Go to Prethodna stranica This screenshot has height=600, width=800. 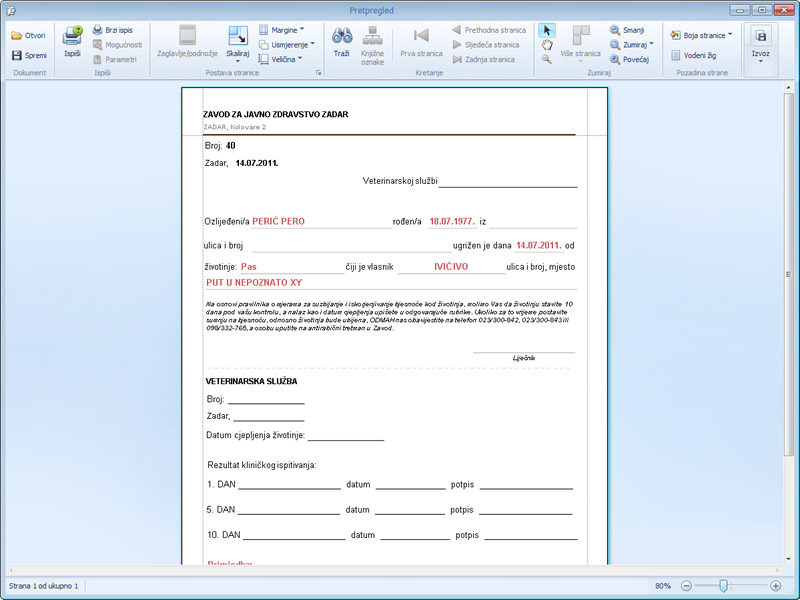(489, 30)
